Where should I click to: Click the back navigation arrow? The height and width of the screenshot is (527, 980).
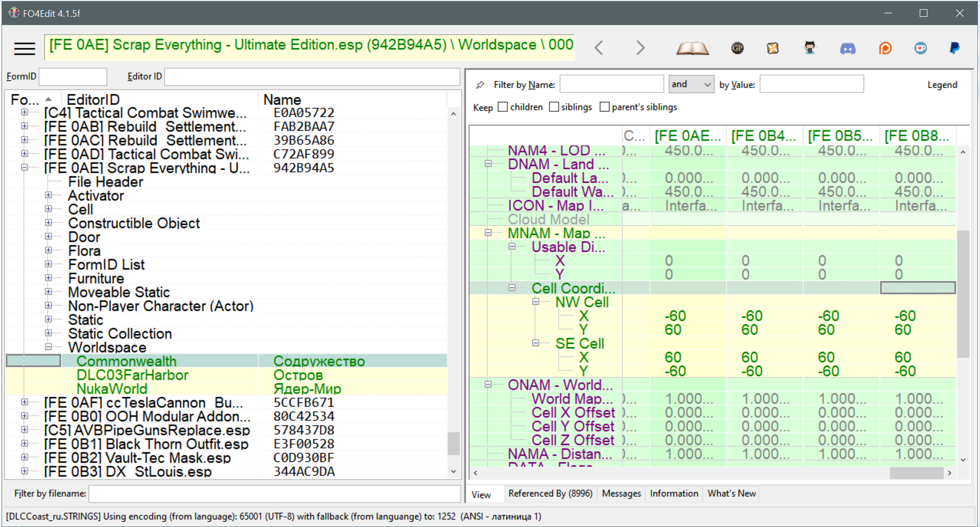click(x=599, y=48)
